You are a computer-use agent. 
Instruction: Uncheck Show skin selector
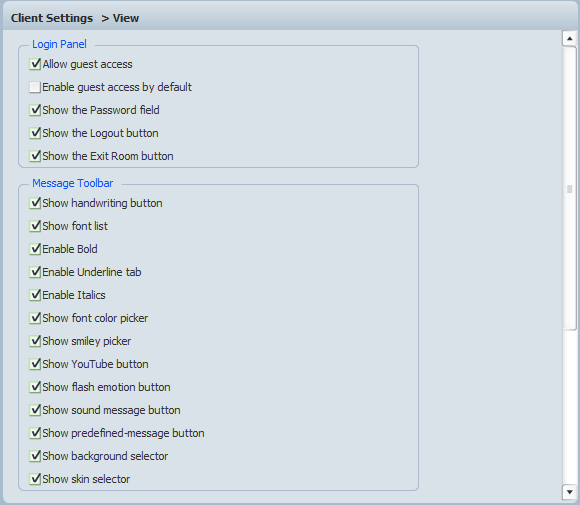[x=35, y=479]
